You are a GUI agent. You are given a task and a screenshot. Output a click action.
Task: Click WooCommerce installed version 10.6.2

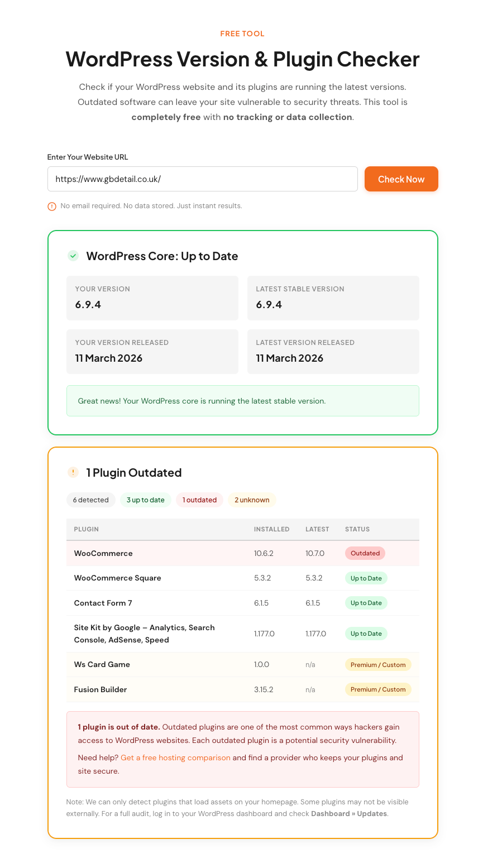coord(264,553)
